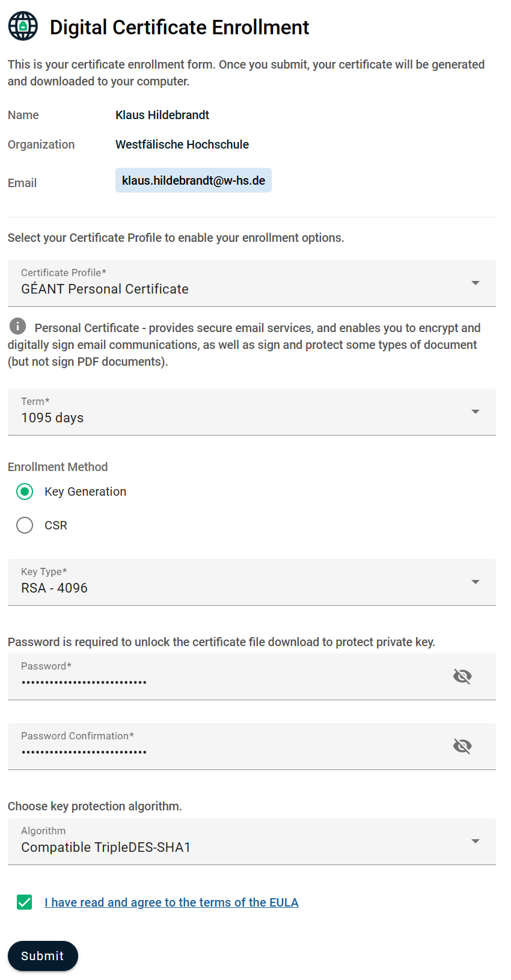The height and width of the screenshot is (980, 511).
Task: Select the Key Generation radio button
Action: pyautogui.click(x=25, y=492)
